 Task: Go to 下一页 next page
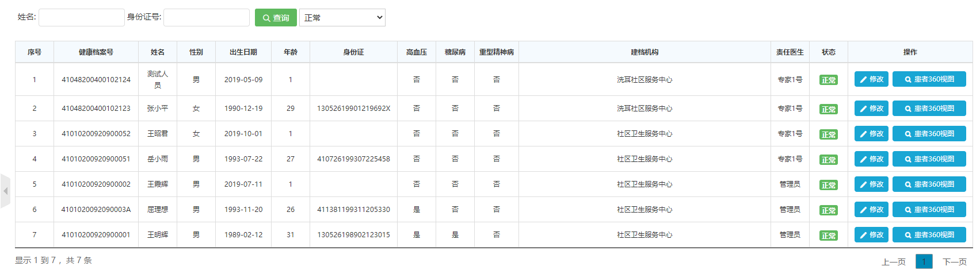pos(954,262)
